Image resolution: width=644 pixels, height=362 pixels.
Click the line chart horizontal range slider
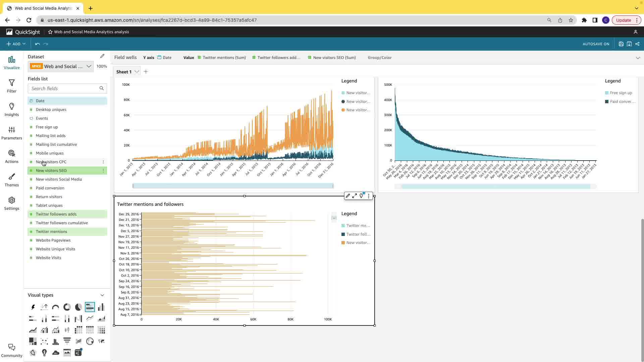click(x=233, y=186)
